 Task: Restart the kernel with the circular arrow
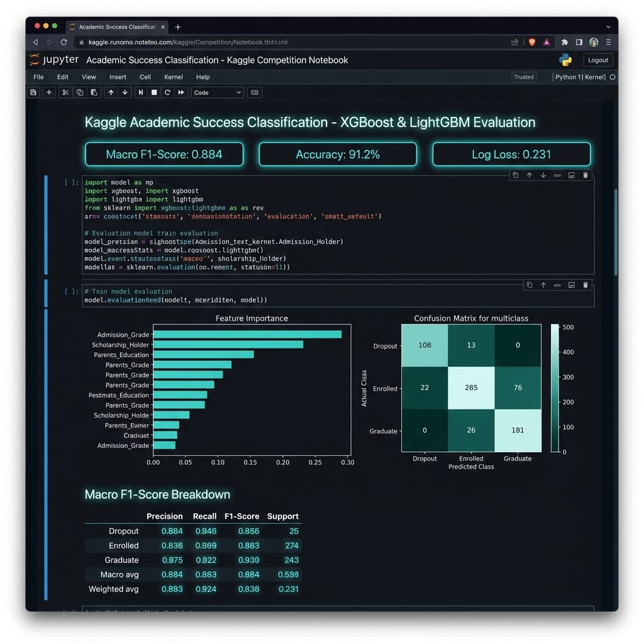[x=167, y=92]
